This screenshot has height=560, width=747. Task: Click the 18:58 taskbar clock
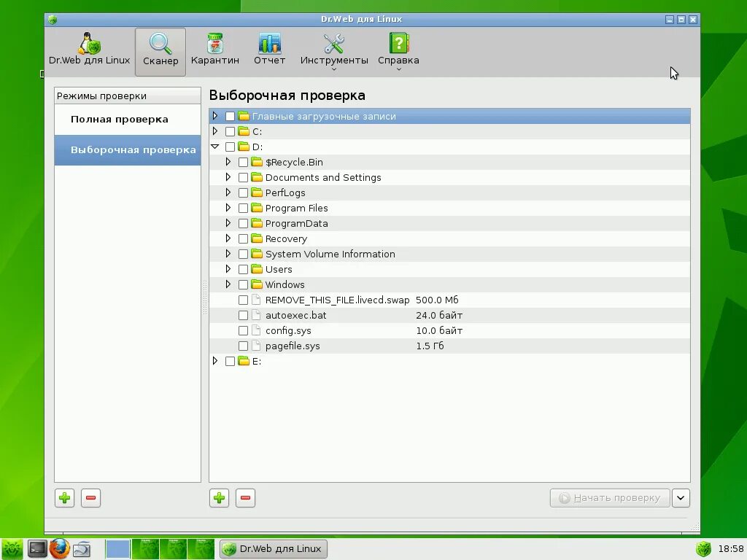click(x=731, y=549)
